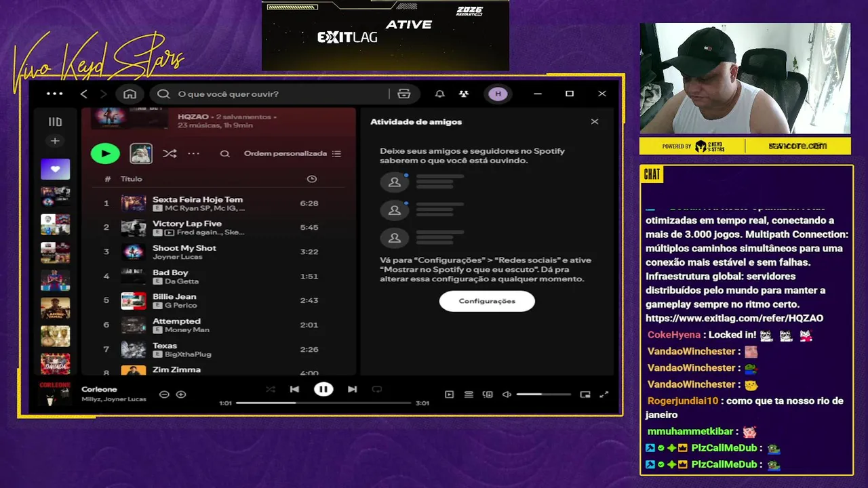Mute audio with the speaker icon
Viewport: 868px width, 488px height.
507,394
